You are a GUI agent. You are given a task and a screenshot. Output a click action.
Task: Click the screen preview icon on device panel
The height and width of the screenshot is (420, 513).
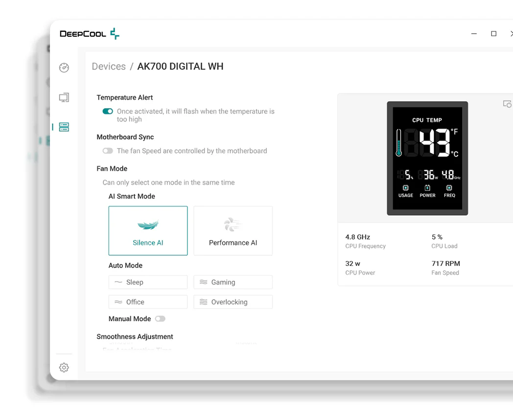[507, 104]
